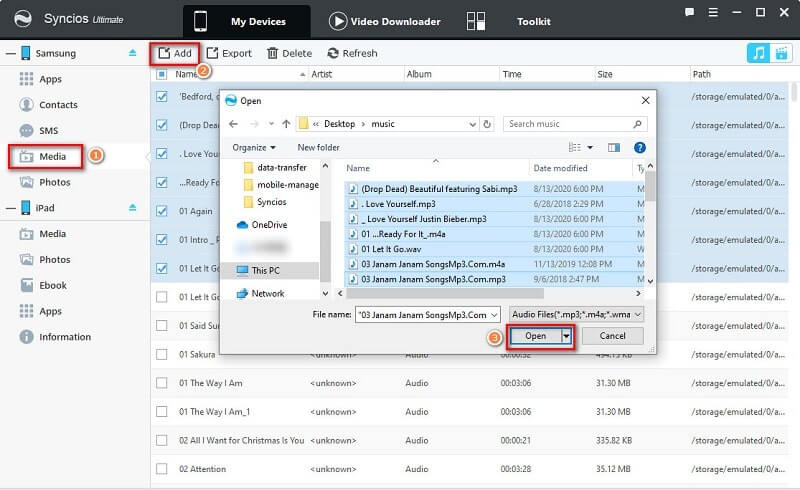
Task: Switch to music view icon
Action: [758, 53]
